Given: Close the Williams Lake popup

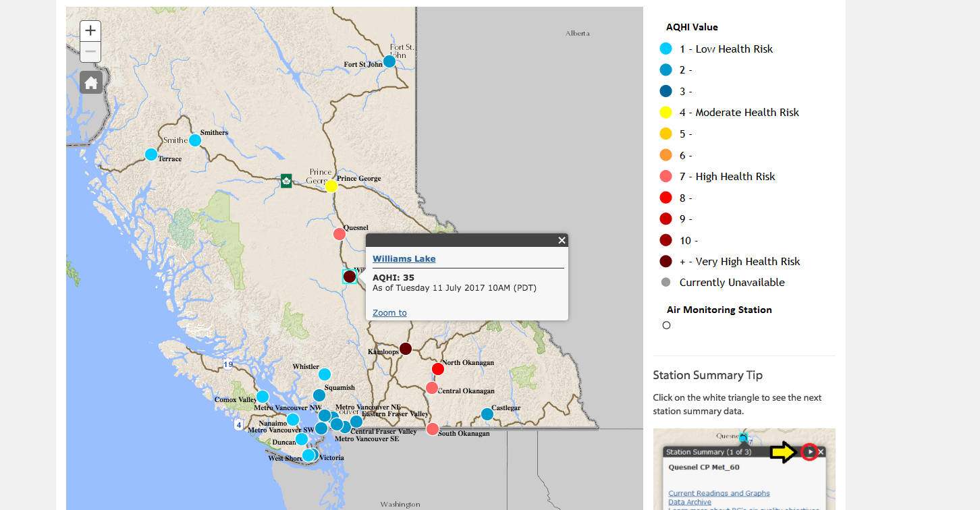Looking at the screenshot, I should coord(562,240).
